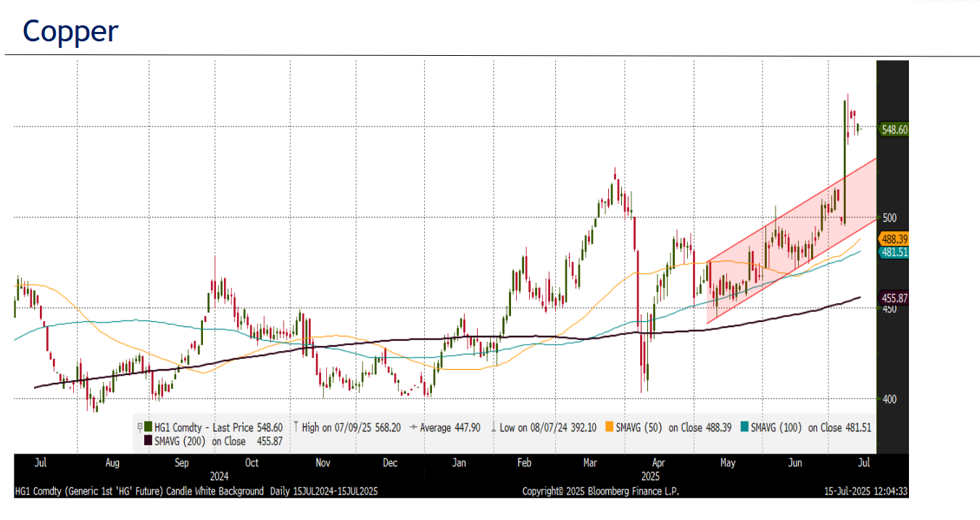Click the 500 label on price axis

[889, 218]
